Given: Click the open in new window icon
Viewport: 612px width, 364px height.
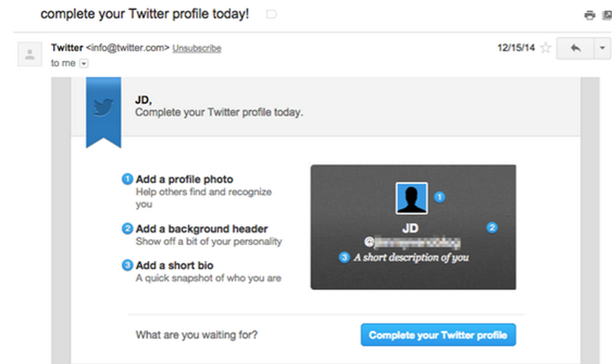Looking at the screenshot, I should click(606, 15).
